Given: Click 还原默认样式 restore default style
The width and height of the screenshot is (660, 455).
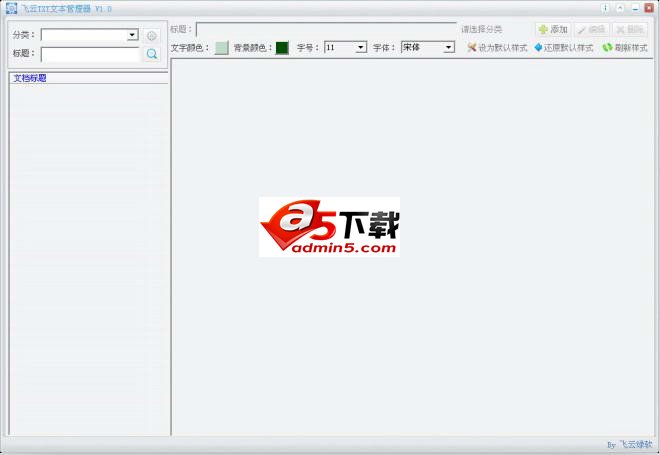Looking at the screenshot, I should 564,48.
